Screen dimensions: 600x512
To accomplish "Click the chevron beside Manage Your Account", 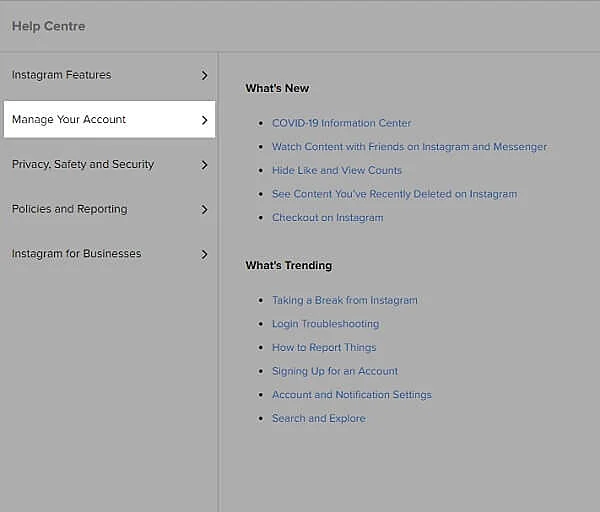I will pos(204,120).
